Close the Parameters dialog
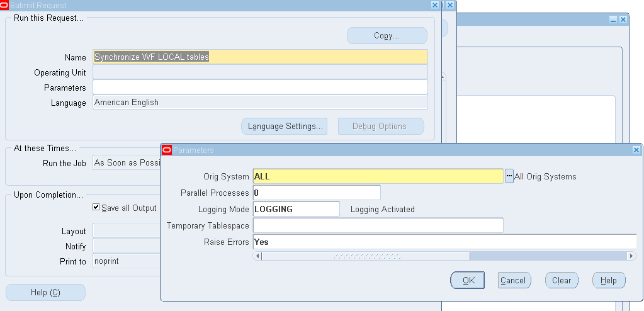644x311 pixels. (636, 150)
